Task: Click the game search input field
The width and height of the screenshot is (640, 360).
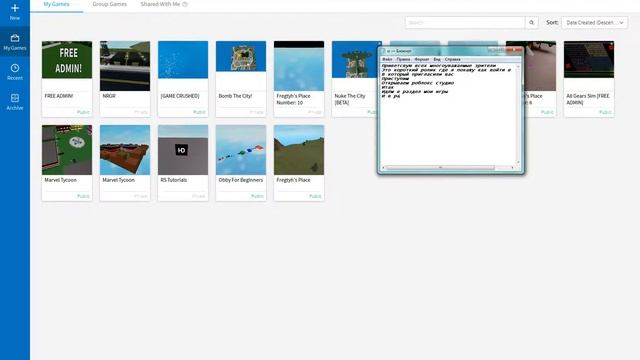Action: pyautogui.click(x=465, y=22)
